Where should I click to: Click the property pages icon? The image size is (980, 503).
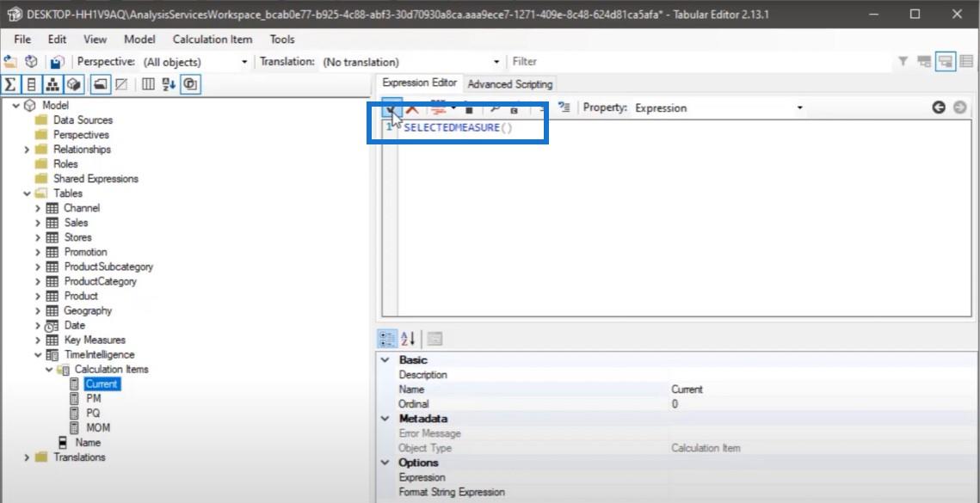pyautogui.click(x=435, y=339)
